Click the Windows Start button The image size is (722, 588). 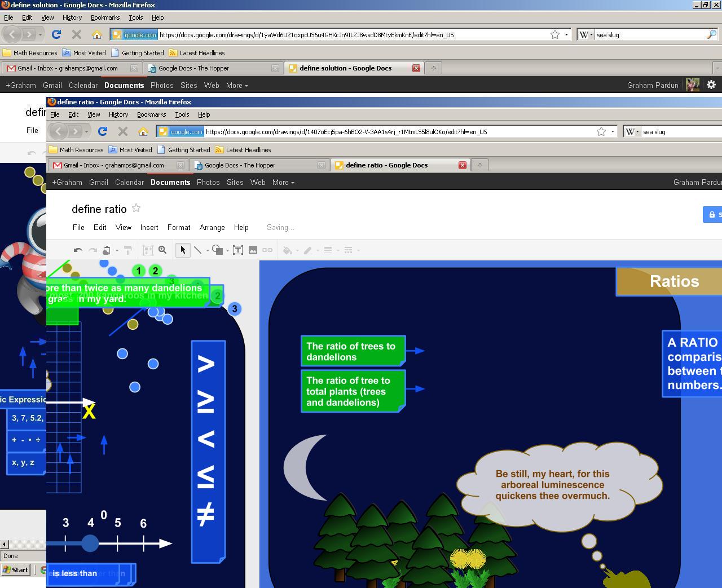click(16, 569)
